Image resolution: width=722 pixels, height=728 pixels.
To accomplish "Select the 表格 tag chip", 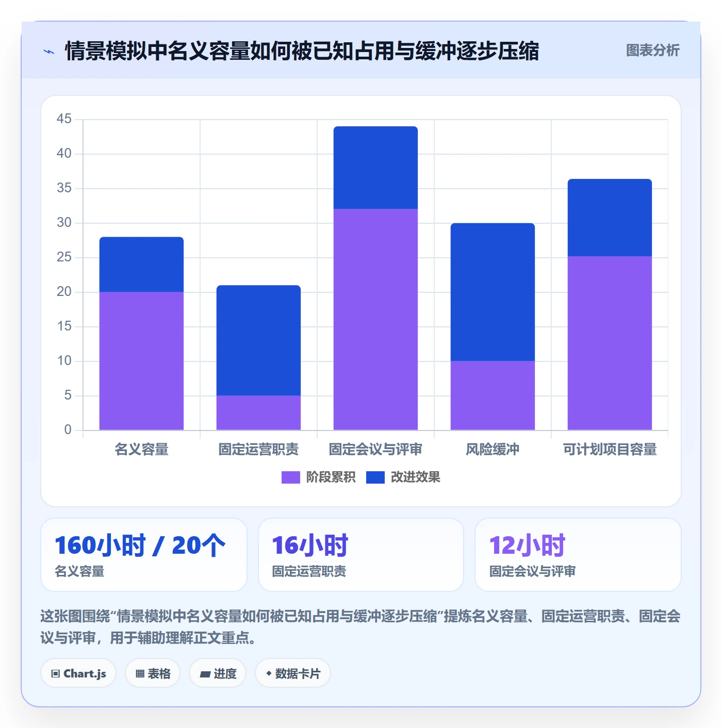I will [x=153, y=673].
